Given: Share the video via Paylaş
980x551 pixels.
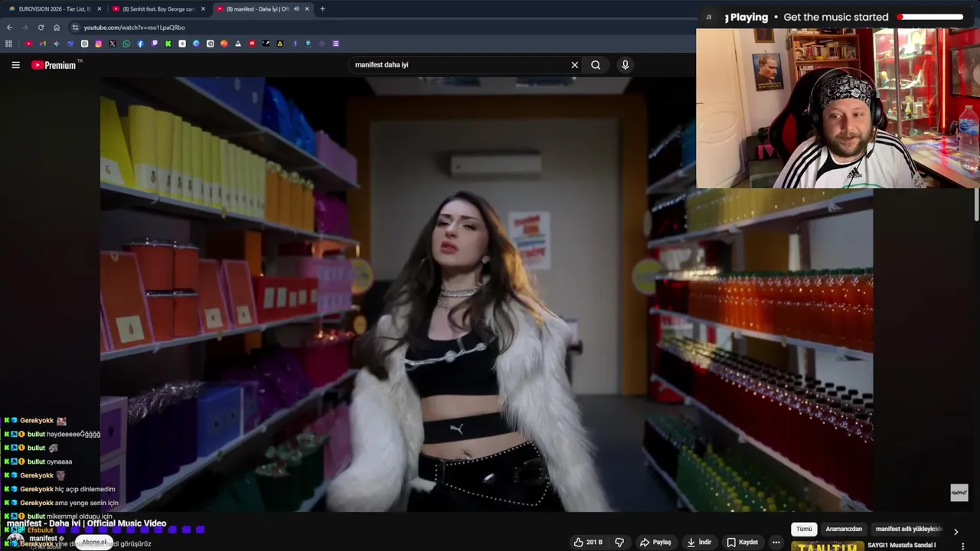Looking at the screenshot, I should coord(655,542).
